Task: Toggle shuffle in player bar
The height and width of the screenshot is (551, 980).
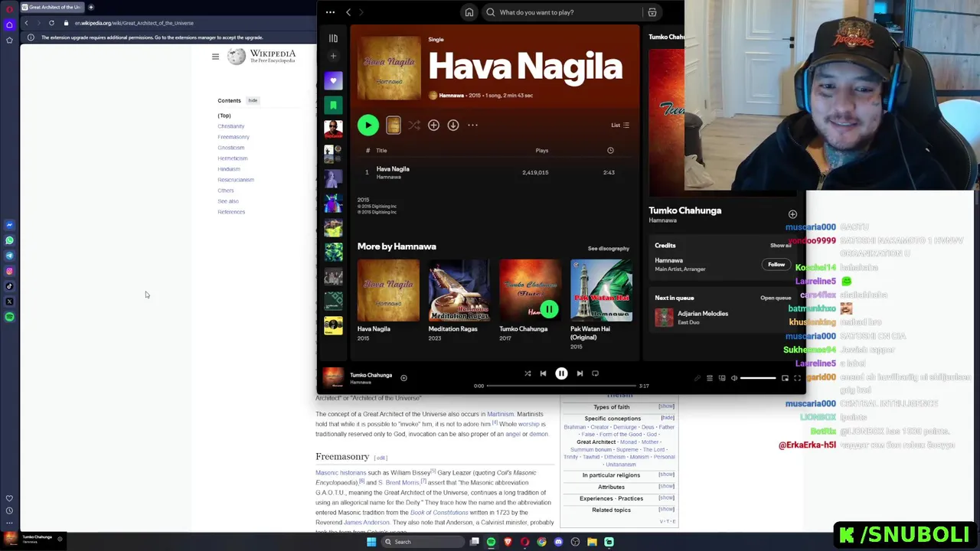Action: click(528, 373)
